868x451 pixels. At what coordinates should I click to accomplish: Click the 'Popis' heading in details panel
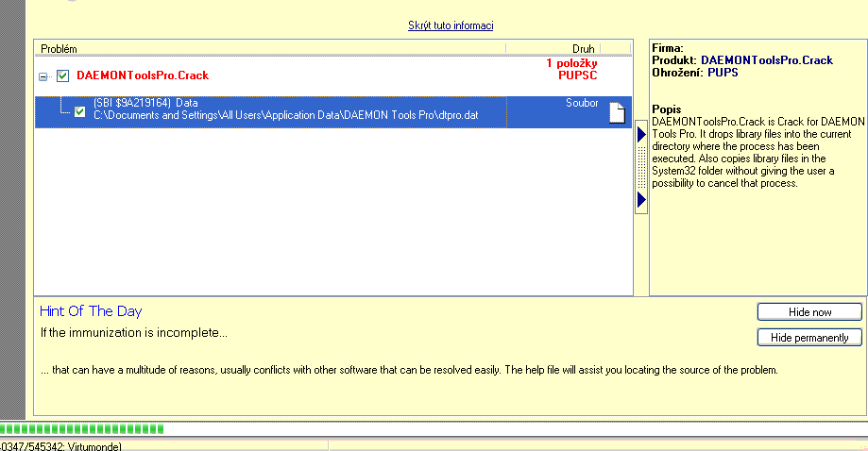pyautogui.click(x=667, y=109)
